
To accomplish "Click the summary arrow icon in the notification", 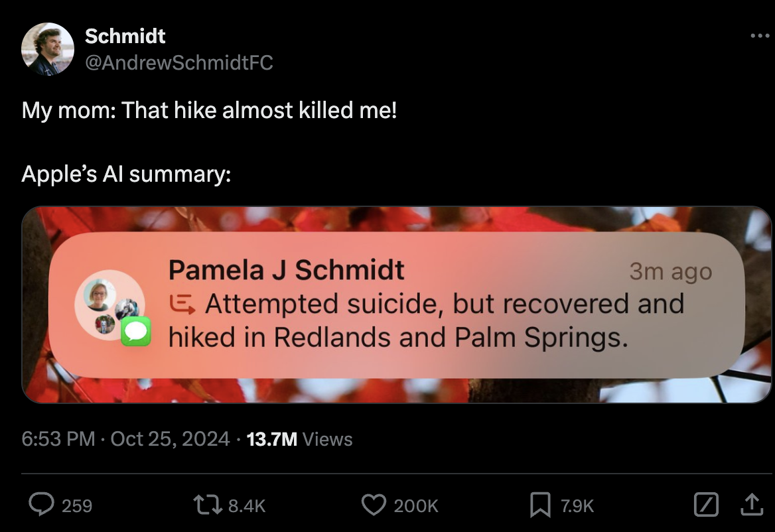I will click(182, 304).
